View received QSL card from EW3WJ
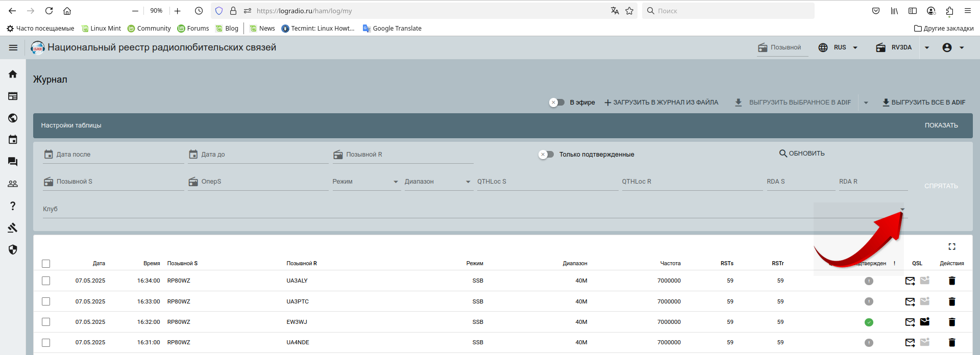 point(925,321)
